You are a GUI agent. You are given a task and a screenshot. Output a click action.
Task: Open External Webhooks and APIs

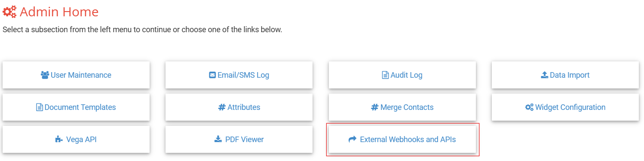402,140
